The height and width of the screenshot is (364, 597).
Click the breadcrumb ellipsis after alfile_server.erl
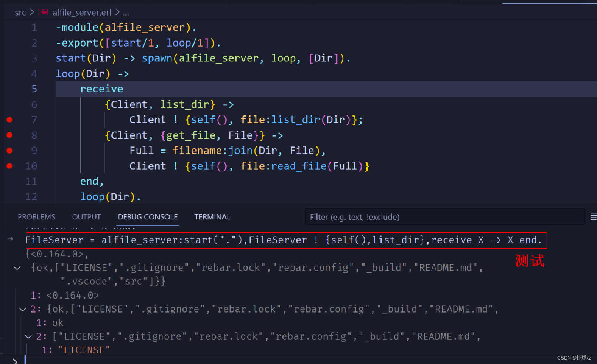[126, 13]
